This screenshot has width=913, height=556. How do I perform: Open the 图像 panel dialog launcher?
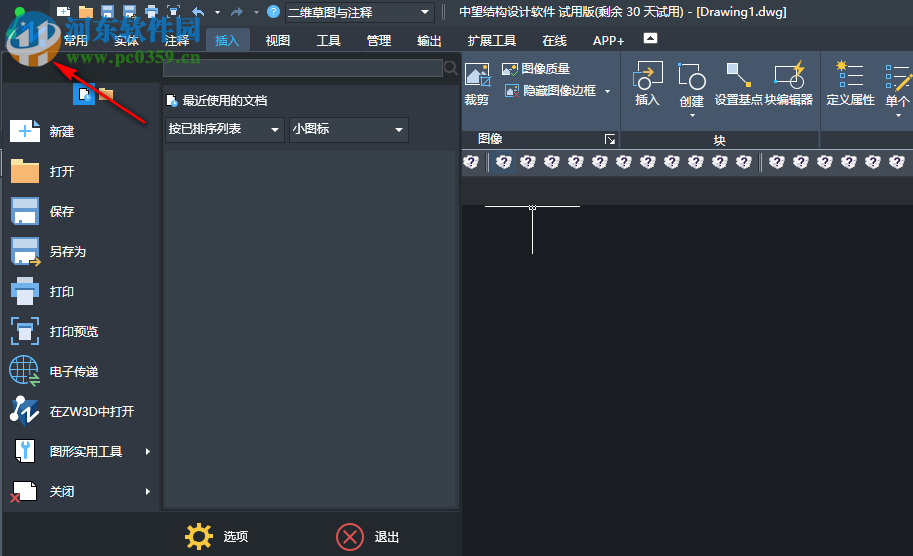click(610, 139)
